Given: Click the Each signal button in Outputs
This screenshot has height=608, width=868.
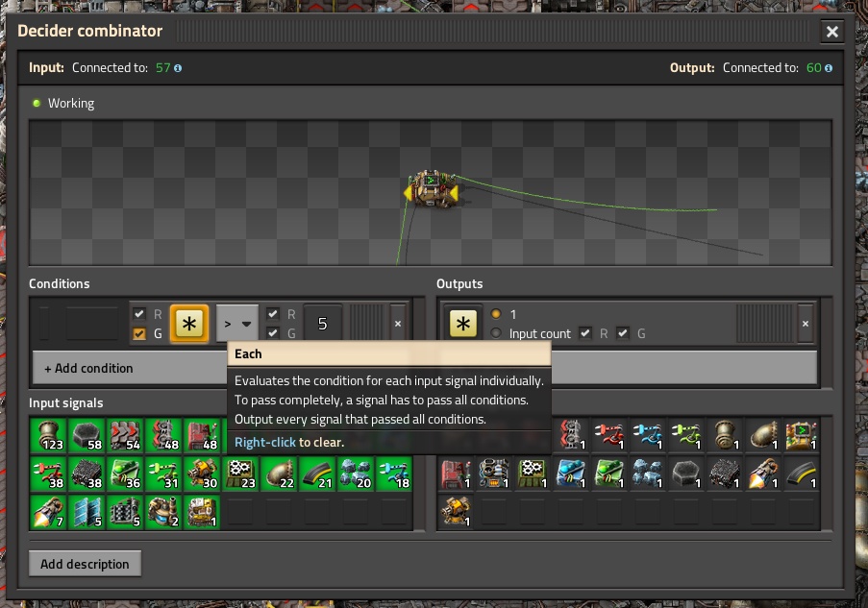Looking at the screenshot, I should tap(463, 324).
